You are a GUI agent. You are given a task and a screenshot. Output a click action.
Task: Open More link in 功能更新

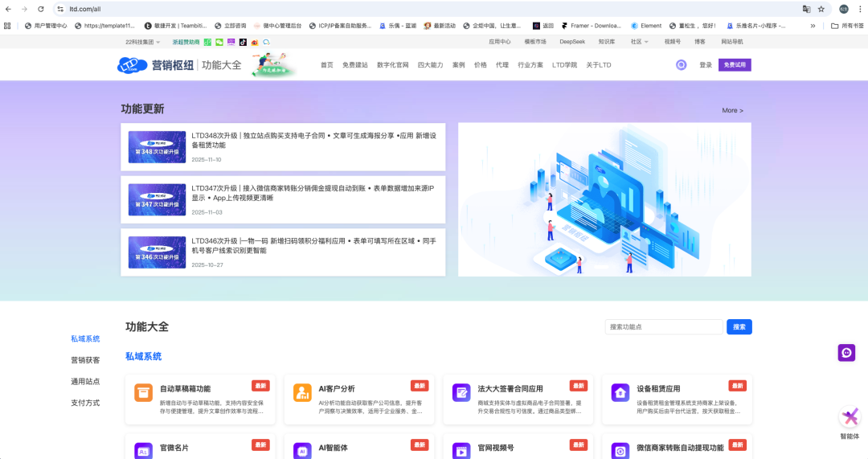732,110
